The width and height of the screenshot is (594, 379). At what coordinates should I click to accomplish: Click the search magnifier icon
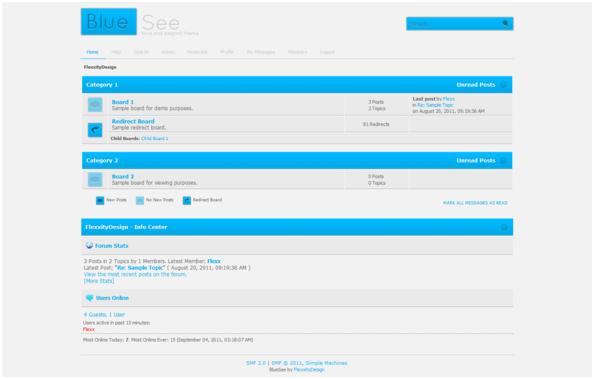pos(505,23)
